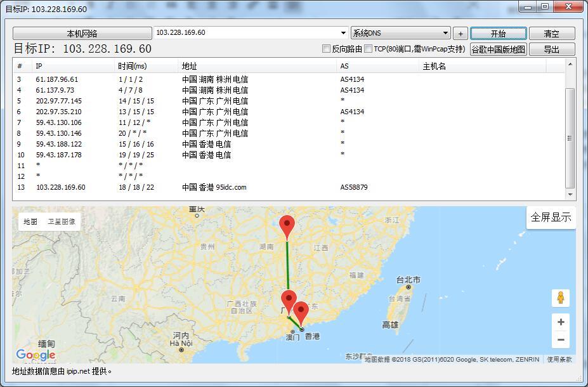The height and width of the screenshot is (387, 588).
Task: Click the plus button beside DNS dropdown
Action: 461,34
